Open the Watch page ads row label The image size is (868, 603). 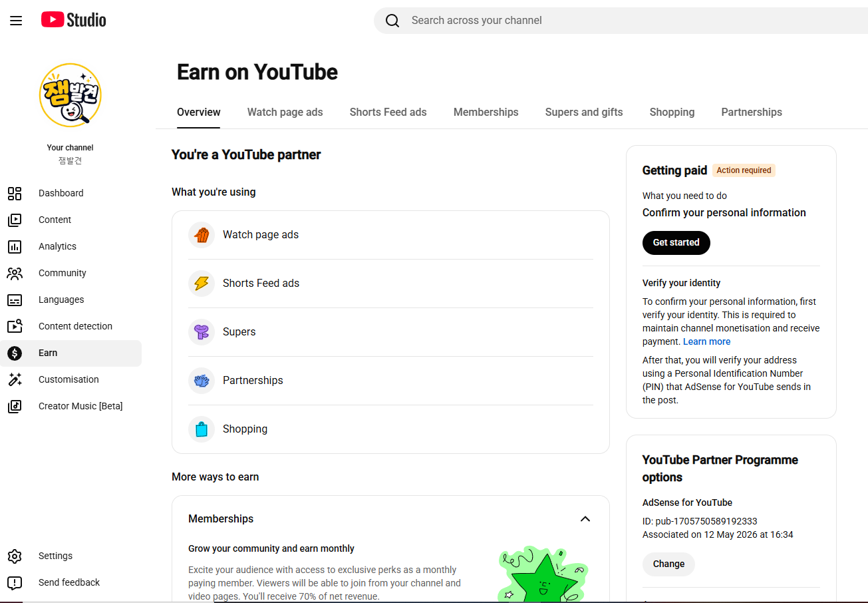(x=261, y=235)
